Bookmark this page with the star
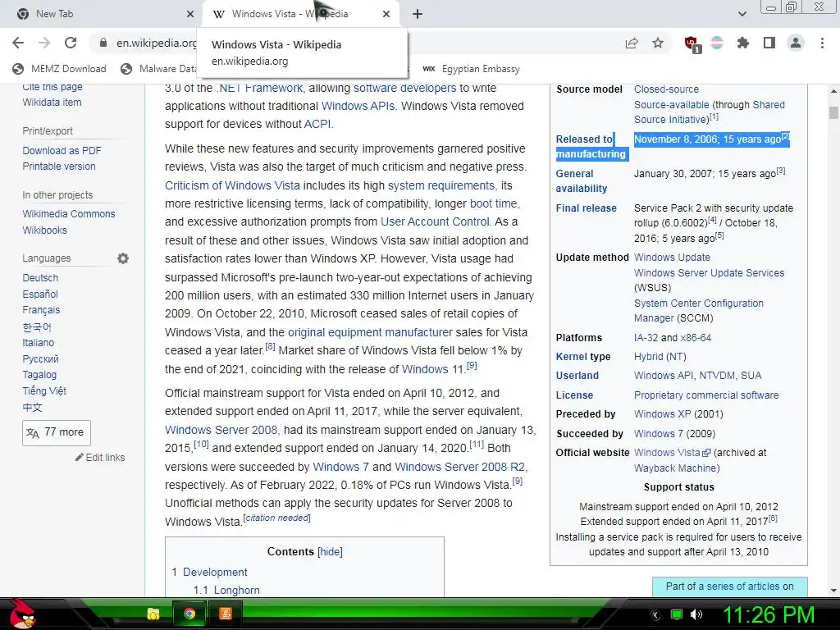Image resolution: width=840 pixels, height=630 pixels. click(x=658, y=43)
